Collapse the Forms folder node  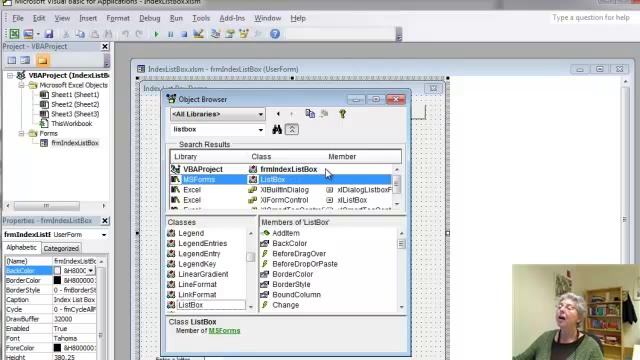click(x=22, y=133)
